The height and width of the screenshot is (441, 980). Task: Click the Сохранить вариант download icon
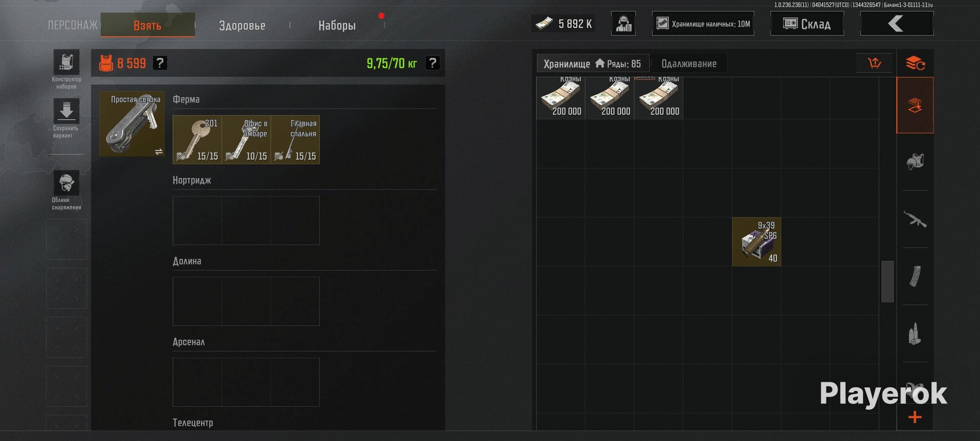66,111
